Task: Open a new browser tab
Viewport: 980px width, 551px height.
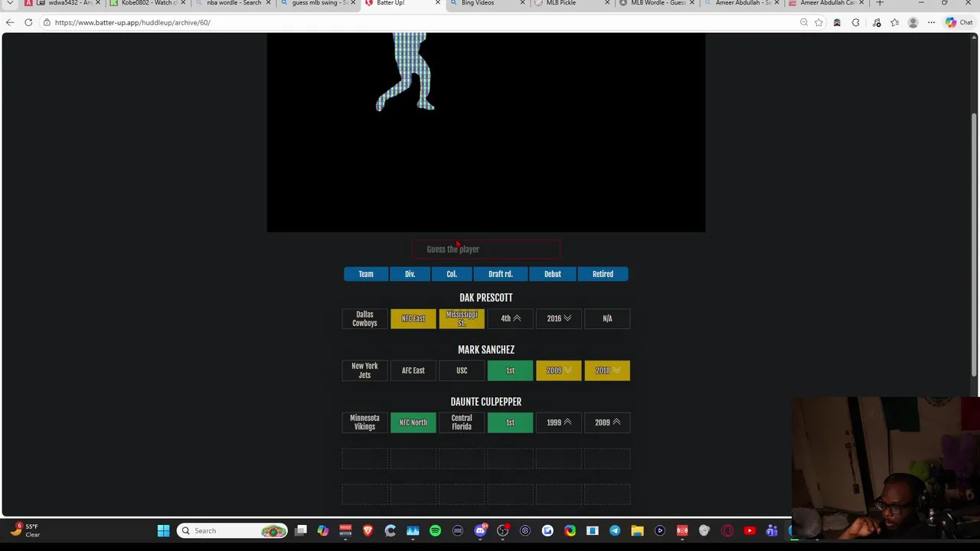Action: (x=880, y=3)
